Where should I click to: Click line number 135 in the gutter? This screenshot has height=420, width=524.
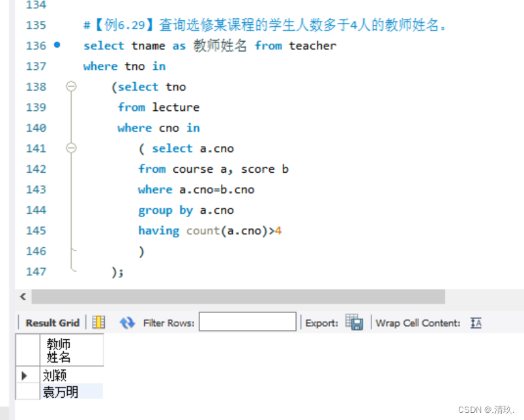[36, 25]
